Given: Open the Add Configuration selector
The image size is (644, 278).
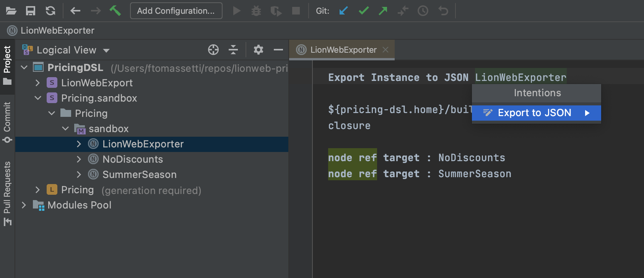Looking at the screenshot, I should (x=176, y=11).
